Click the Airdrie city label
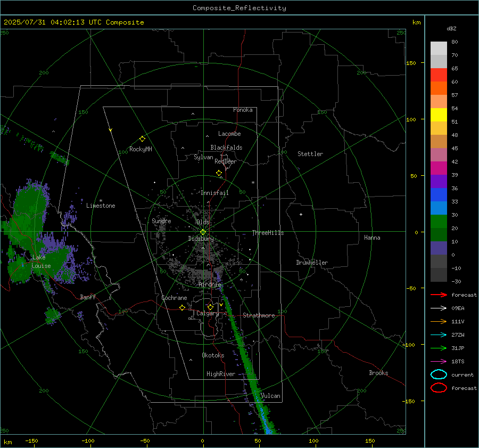 point(210,284)
